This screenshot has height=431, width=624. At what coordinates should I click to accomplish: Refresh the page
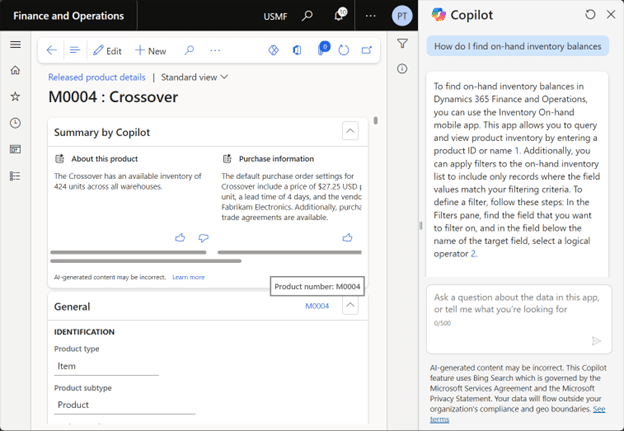[x=343, y=51]
